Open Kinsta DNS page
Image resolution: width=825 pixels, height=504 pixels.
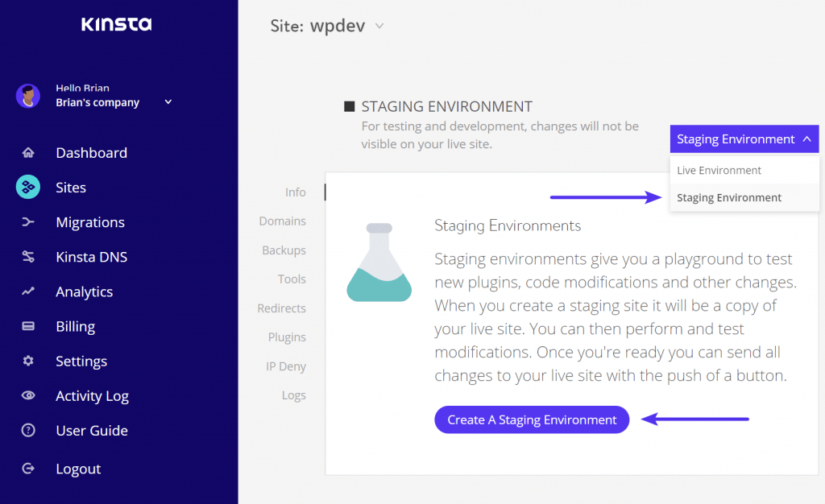click(x=92, y=257)
